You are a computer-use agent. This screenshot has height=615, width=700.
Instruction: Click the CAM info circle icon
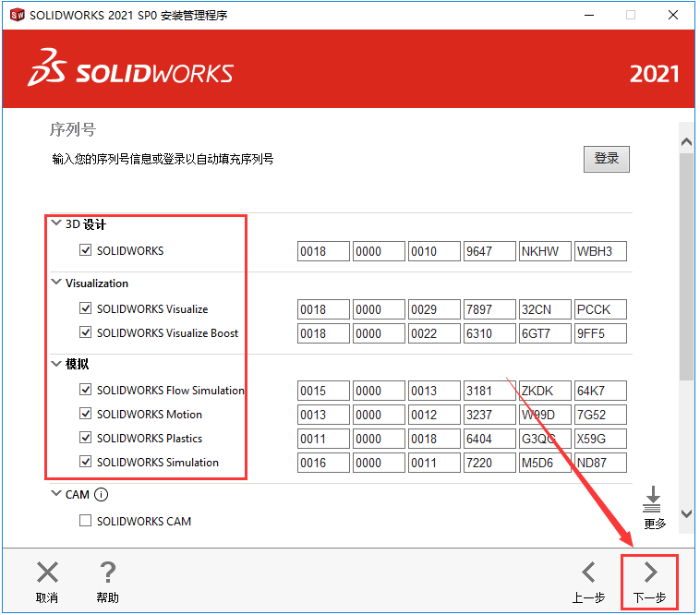(102, 495)
